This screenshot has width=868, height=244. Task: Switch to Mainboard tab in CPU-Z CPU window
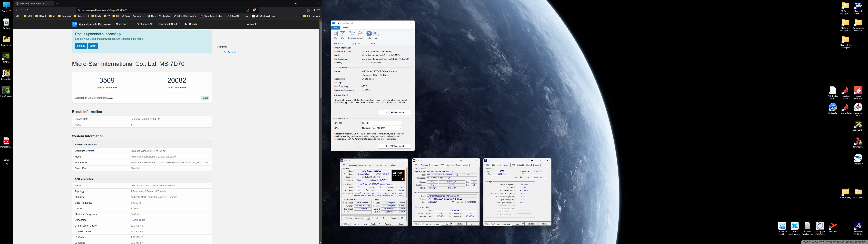click(x=353, y=165)
